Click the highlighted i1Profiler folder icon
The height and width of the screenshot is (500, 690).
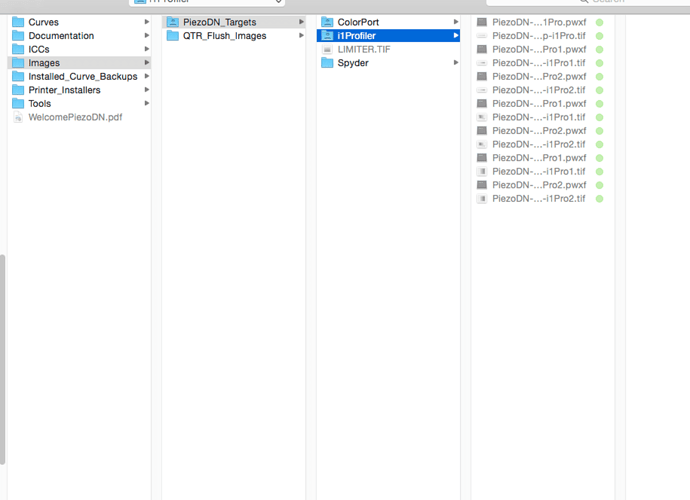327,36
